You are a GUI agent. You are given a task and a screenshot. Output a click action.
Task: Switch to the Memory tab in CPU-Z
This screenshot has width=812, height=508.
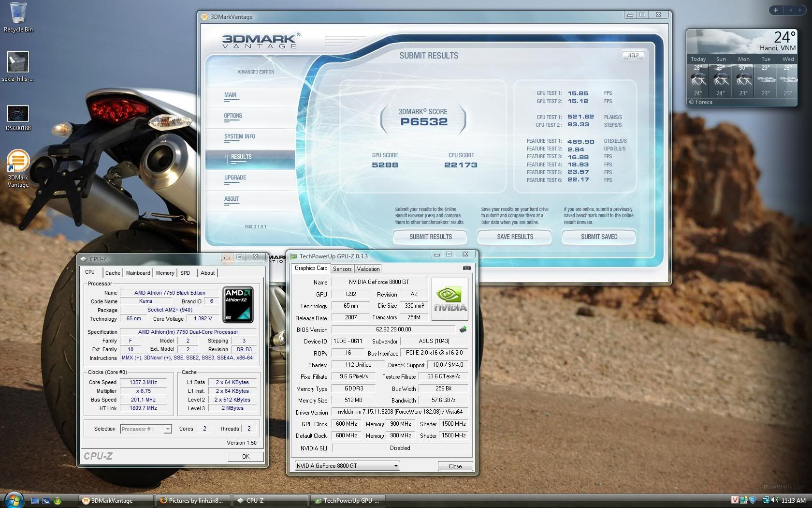165,273
